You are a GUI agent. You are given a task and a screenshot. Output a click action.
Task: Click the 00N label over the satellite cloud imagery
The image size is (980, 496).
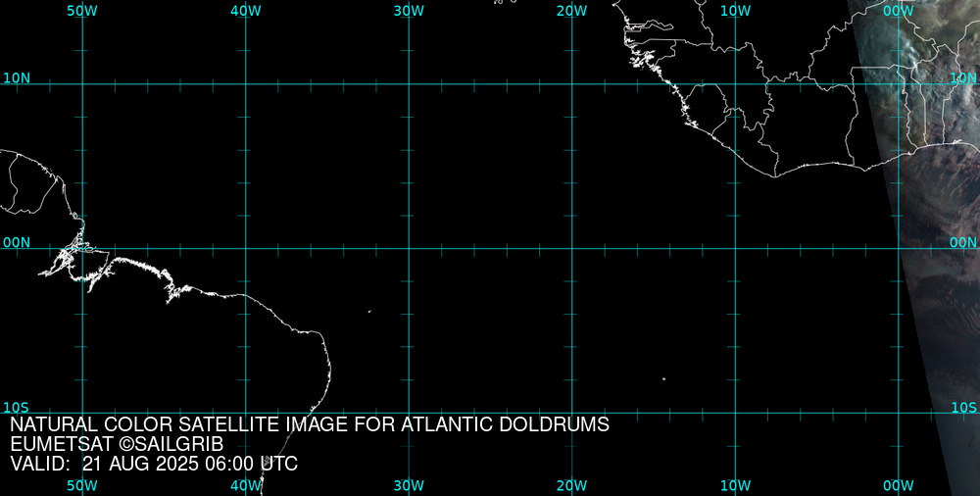[x=963, y=243]
